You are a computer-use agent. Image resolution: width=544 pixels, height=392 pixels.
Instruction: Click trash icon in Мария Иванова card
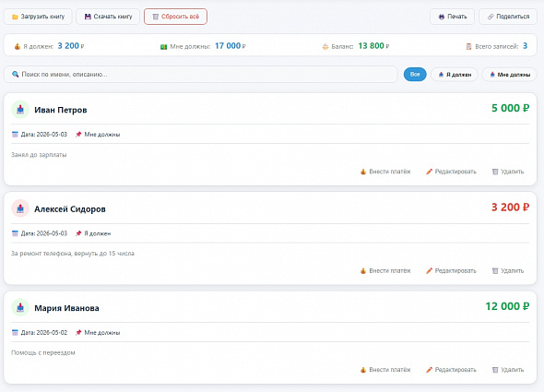pyautogui.click(x=495, y=370)
